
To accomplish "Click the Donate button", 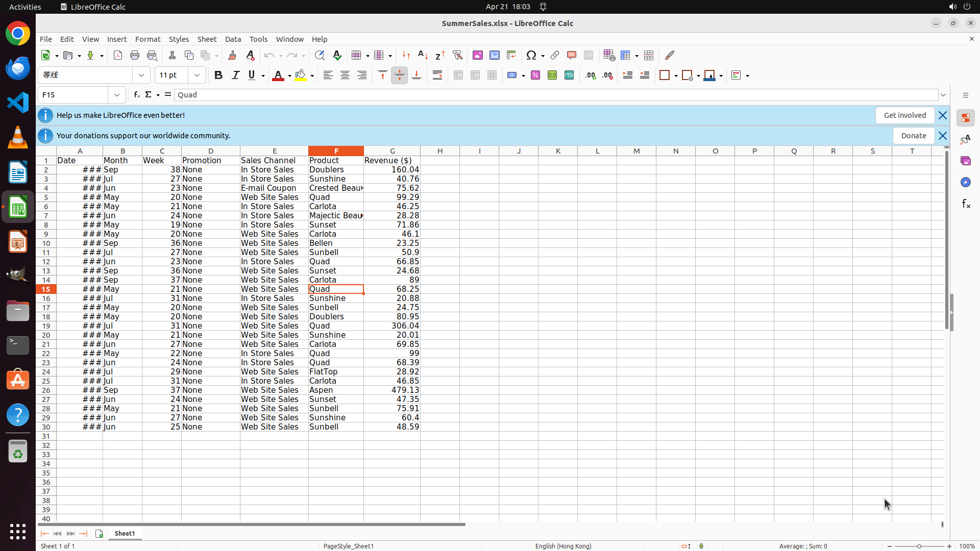I will (x=913, y=136).
